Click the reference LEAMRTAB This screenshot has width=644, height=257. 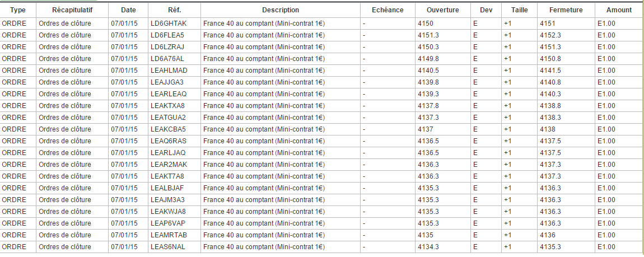pyautogui.click(x=169, y=235)
